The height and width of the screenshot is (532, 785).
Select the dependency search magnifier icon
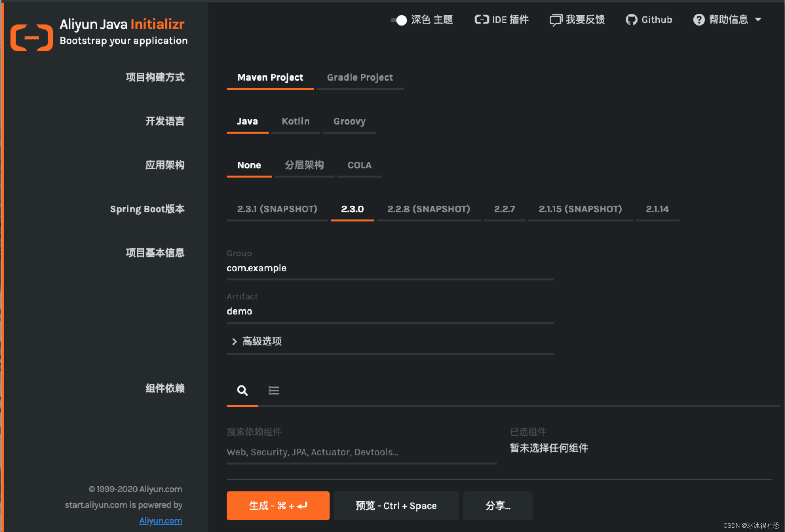(x=242, y=390)
